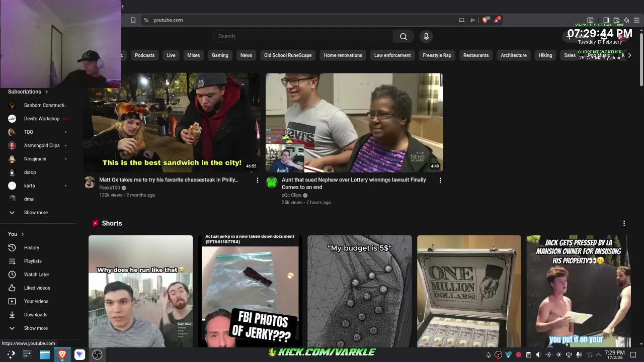
Task: Open the Leo AI sparkle icon
Action: point(626,20)
